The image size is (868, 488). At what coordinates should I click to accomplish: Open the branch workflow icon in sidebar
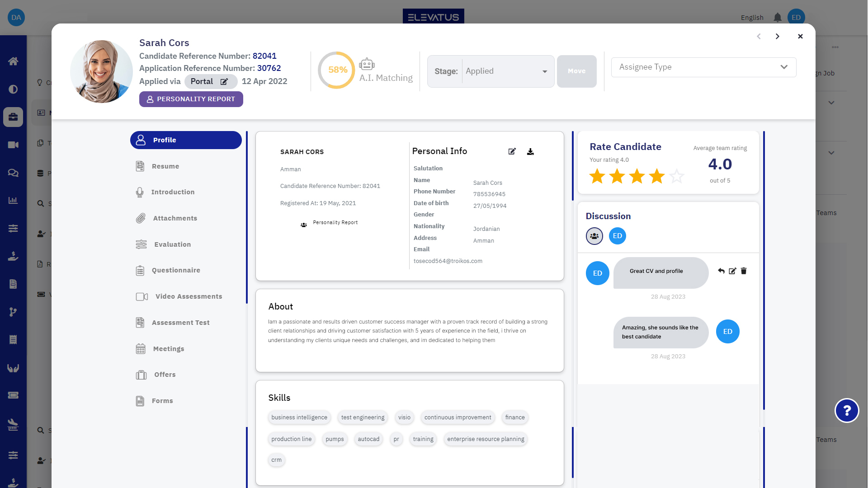click(x=13, y=312)
